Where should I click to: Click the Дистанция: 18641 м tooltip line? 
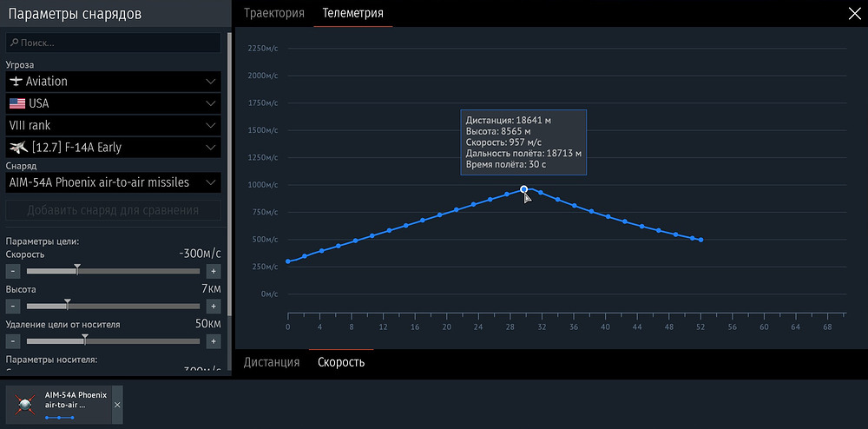(508, 120)
